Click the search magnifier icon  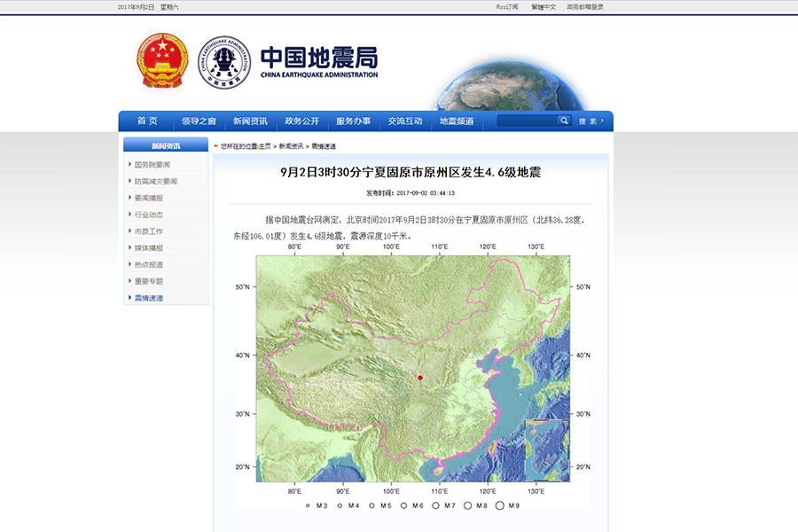[563, 121]
